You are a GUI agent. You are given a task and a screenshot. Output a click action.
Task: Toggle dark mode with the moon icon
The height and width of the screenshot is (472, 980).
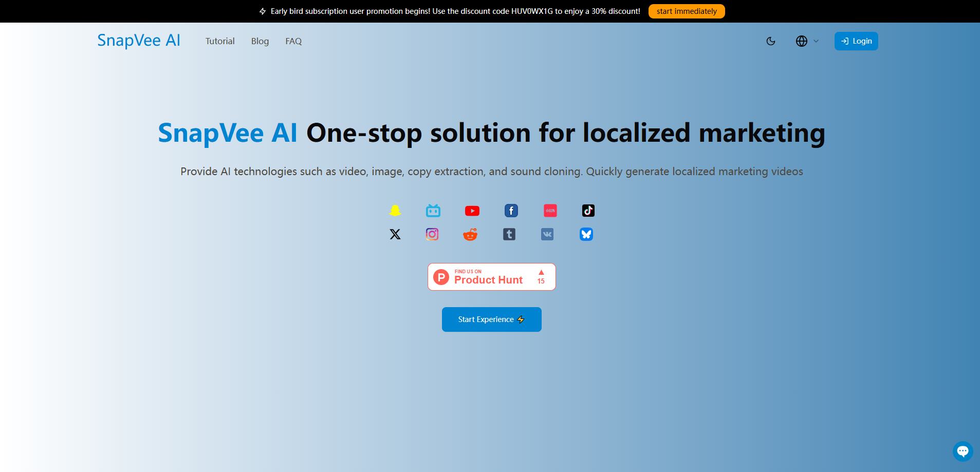tap(770, 41)
